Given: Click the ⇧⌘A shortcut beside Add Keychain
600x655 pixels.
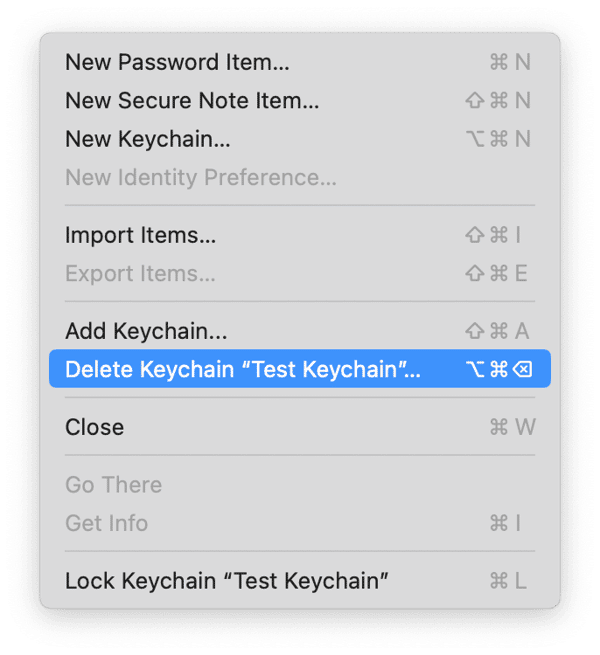Looking at the screenshot, I should pyautogui.click(x=498, y=331).
